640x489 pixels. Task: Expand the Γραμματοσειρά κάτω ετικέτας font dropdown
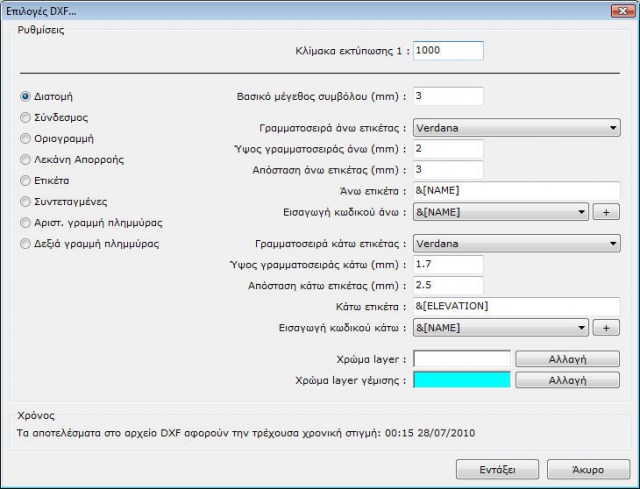coord(516,243)
